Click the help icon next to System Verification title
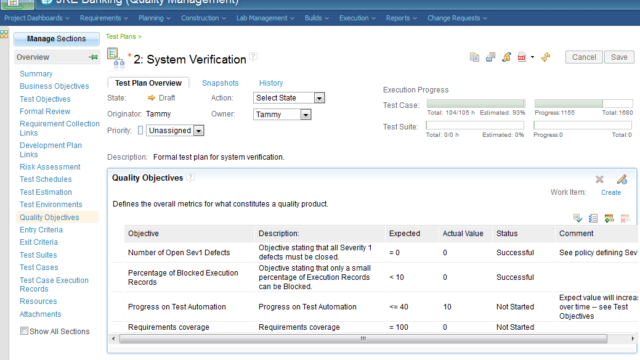 (x=253, y=57)
